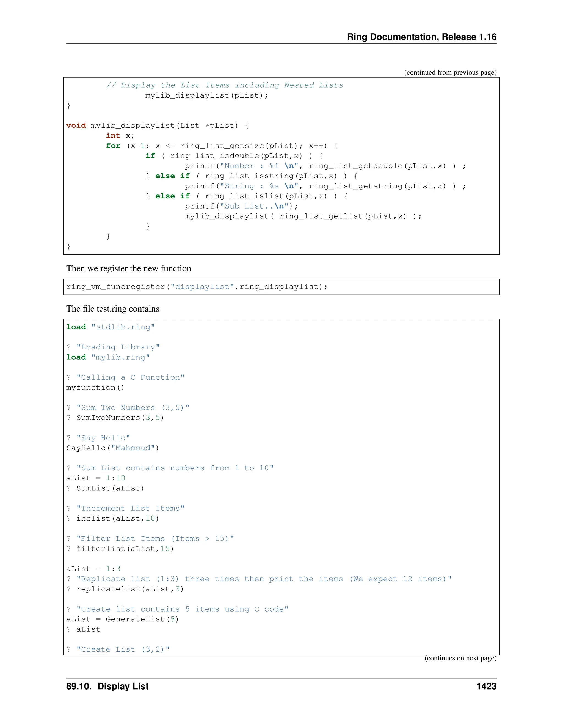Click the printf "Sub List.." line

pos(241,206)
